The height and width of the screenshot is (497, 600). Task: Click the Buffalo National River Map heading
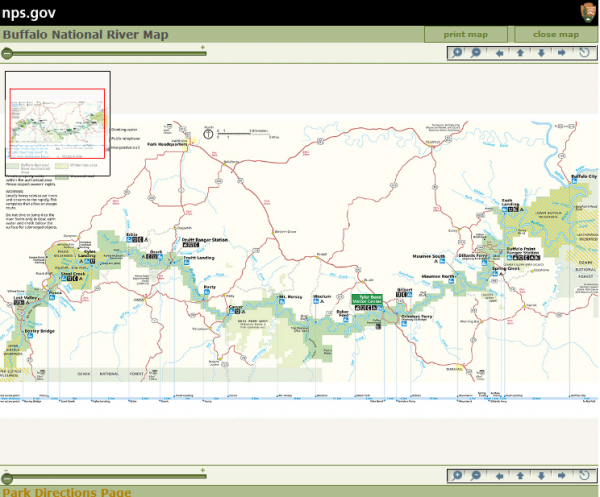[86, 35]
